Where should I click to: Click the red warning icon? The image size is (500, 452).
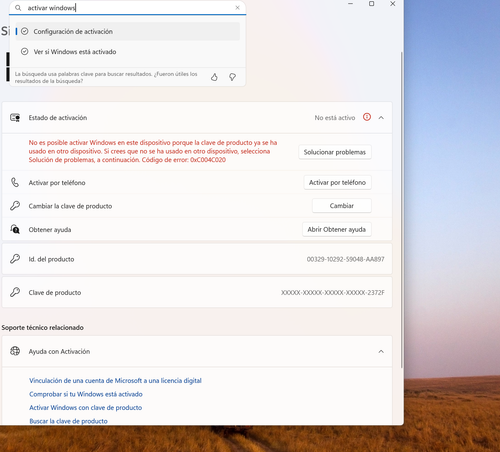pyautogui.click(x=367, y=117)
